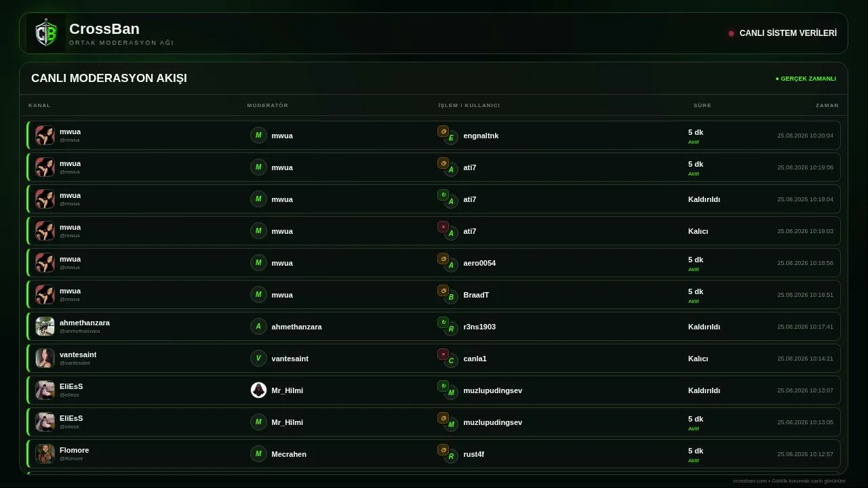This screenshot has height=488, width=868.
Task: Click banned user name BraadT
Action: click(x=476, y=295)
